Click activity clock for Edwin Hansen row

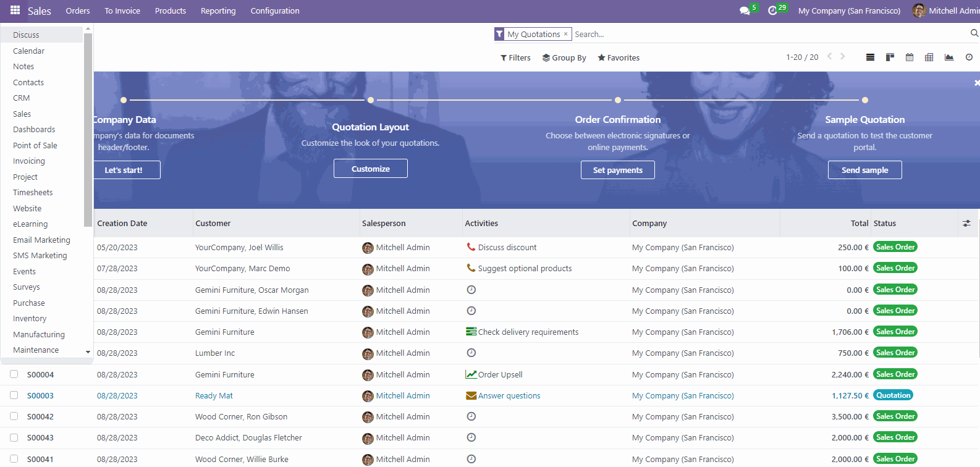click(x=471, y=311)
